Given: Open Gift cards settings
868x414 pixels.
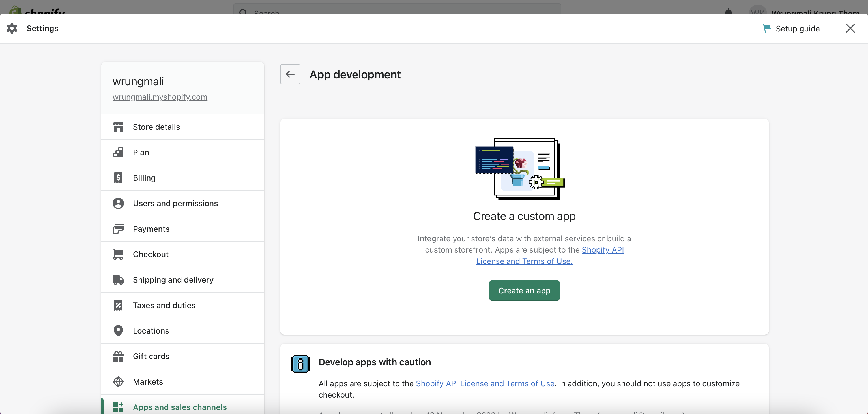Looking at the screenshot, I should tap(183, 356).
